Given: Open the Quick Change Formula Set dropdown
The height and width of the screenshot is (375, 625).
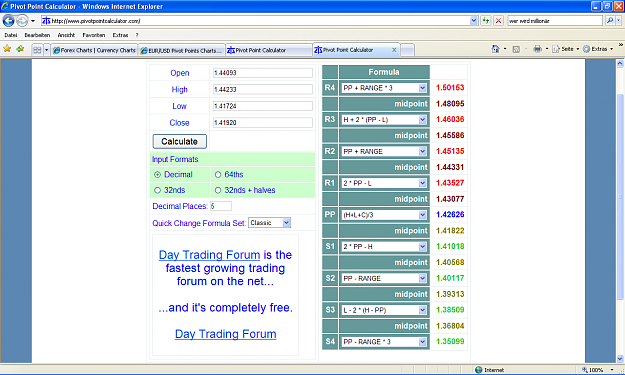Looking at the screenshot, I should pos(269,223).
